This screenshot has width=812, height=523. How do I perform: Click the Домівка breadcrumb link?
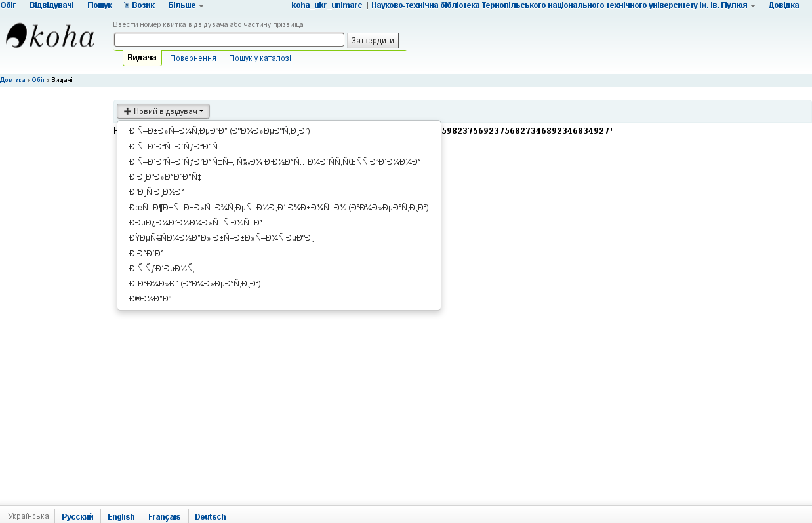pyautogui.click(x=12, y=80)
